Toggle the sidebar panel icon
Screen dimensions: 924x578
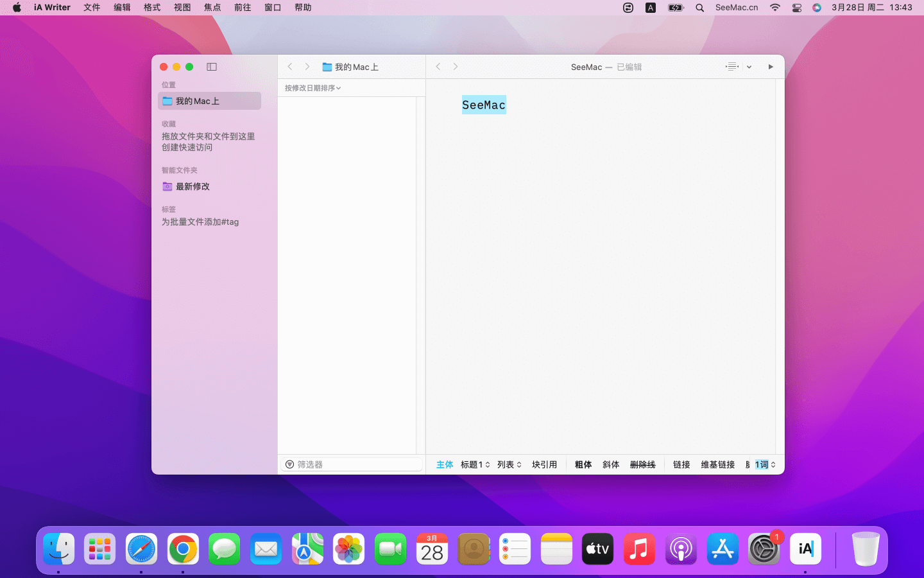[212, 67]
